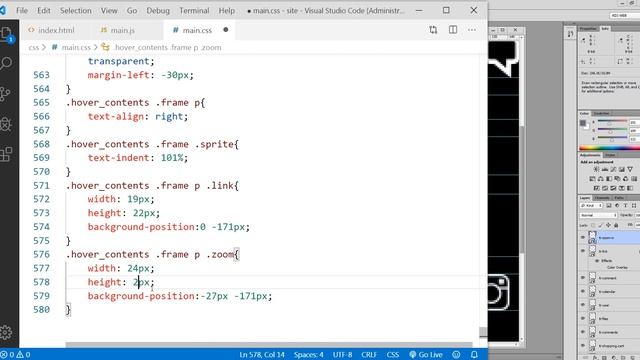Click the G slider in Color panel
The width and height of the screenshot is (640, 360).
[612, 130]
